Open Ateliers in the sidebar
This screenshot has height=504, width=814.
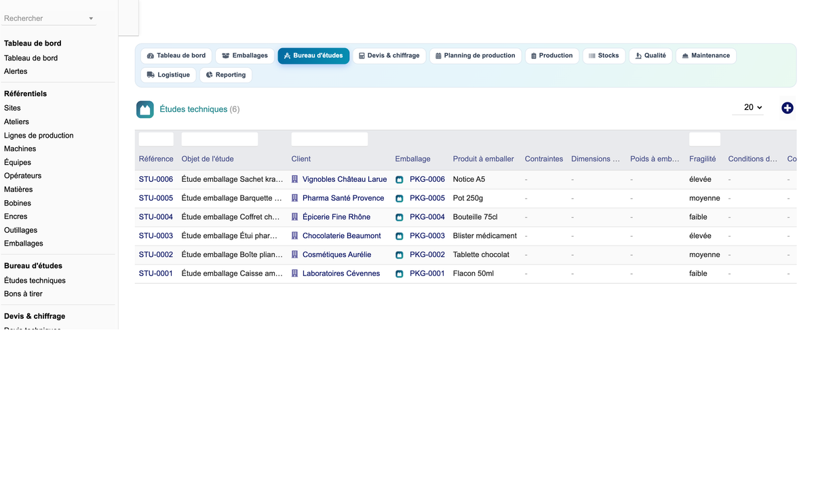click(x=16, y=121)
